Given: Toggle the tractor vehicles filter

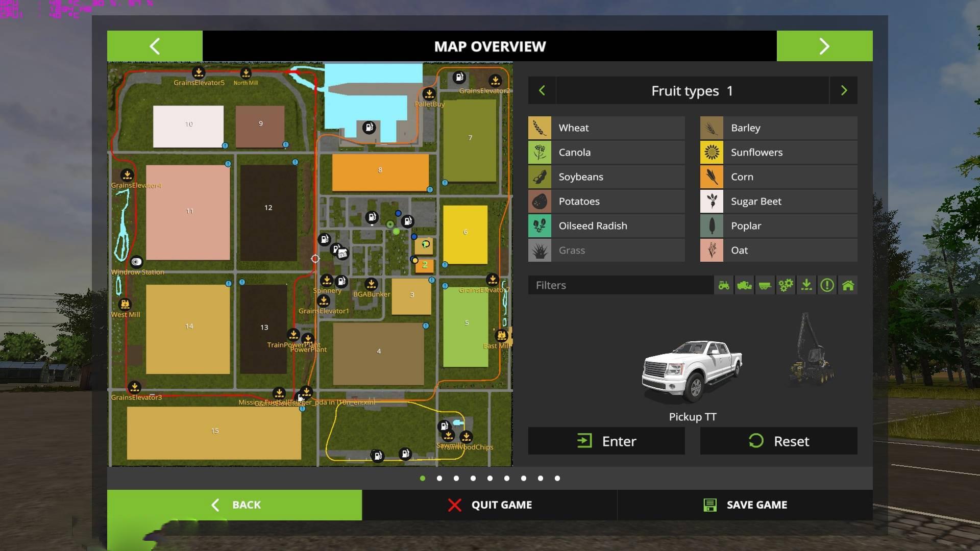Looking at the screenshot, I should point(724,285).
